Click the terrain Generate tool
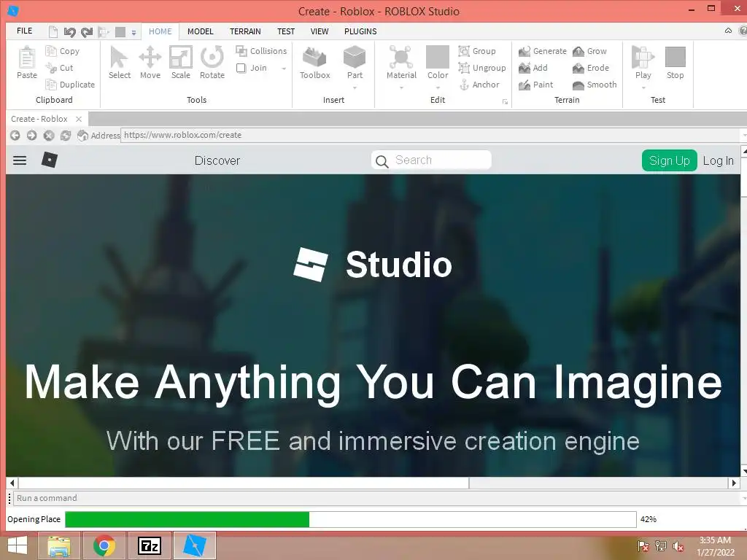Viewport: 747px width, 560px height. (542, 51)
